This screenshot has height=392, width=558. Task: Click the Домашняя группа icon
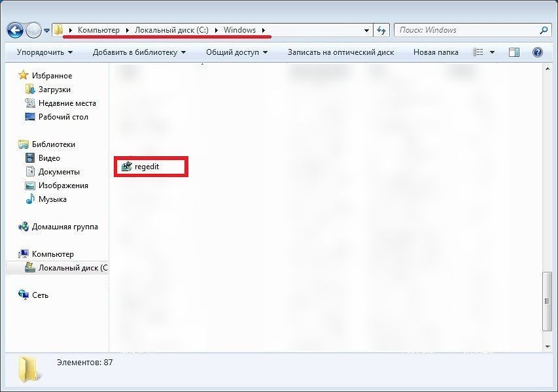click(x=24, y=227)
